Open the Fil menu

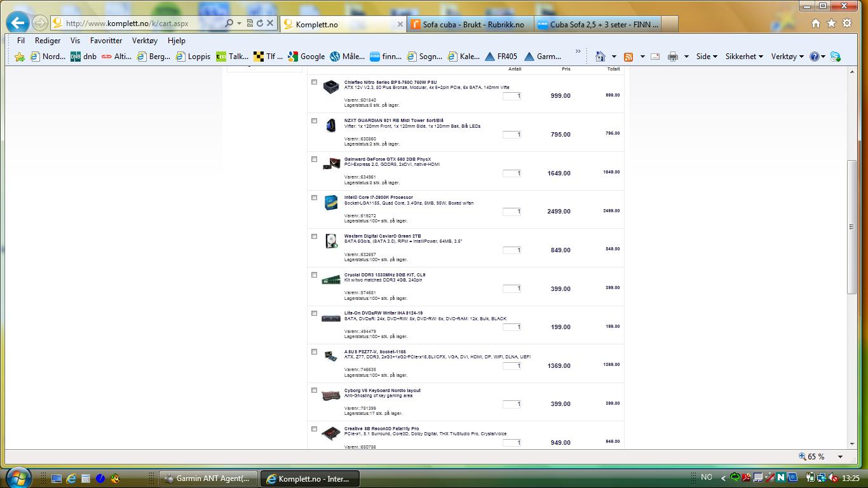click(21, 40)
